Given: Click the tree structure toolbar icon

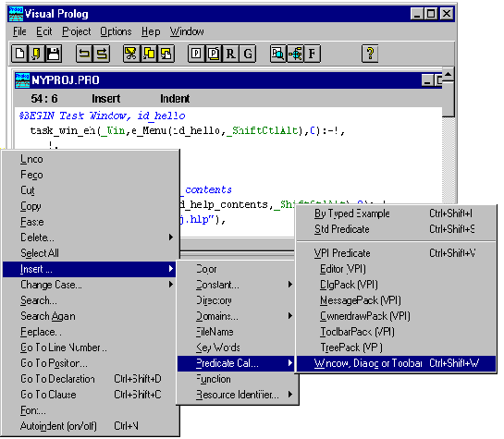Looking at the screenshot, I should tap(295, 54).
